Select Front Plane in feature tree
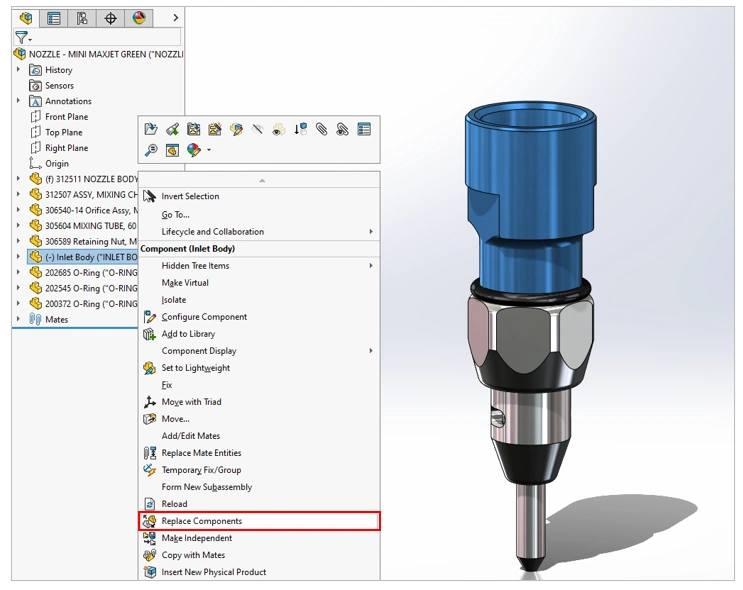Screen dimensions: 743x590 click(59, 117)
